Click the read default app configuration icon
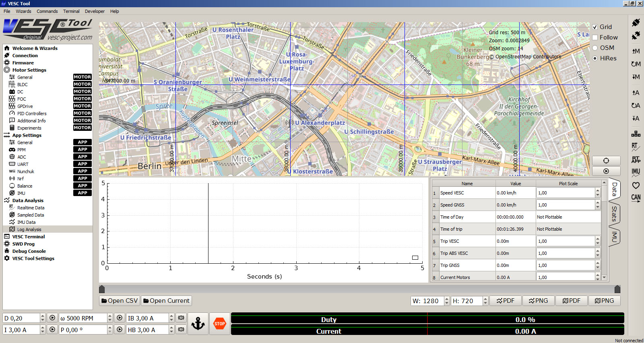Screen dimensions: 644x343 [636, 105]
